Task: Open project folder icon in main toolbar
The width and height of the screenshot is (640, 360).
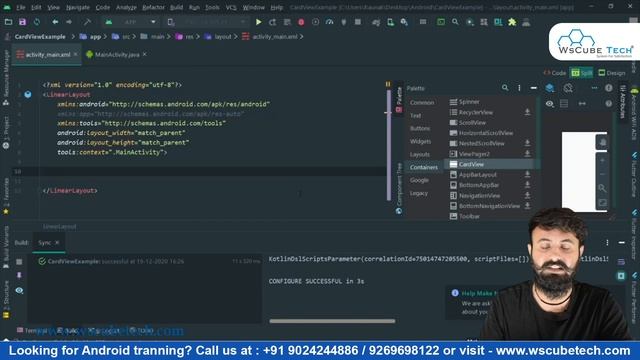Action: point(8,22)
